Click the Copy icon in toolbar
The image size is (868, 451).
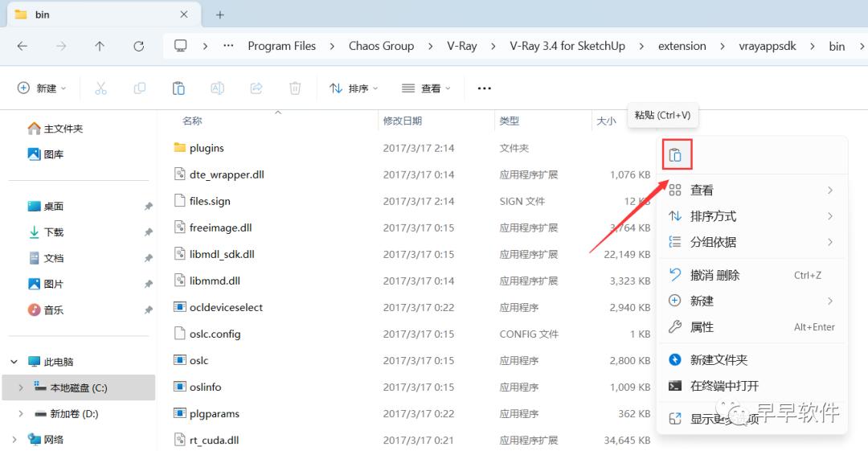click(140, 88)
